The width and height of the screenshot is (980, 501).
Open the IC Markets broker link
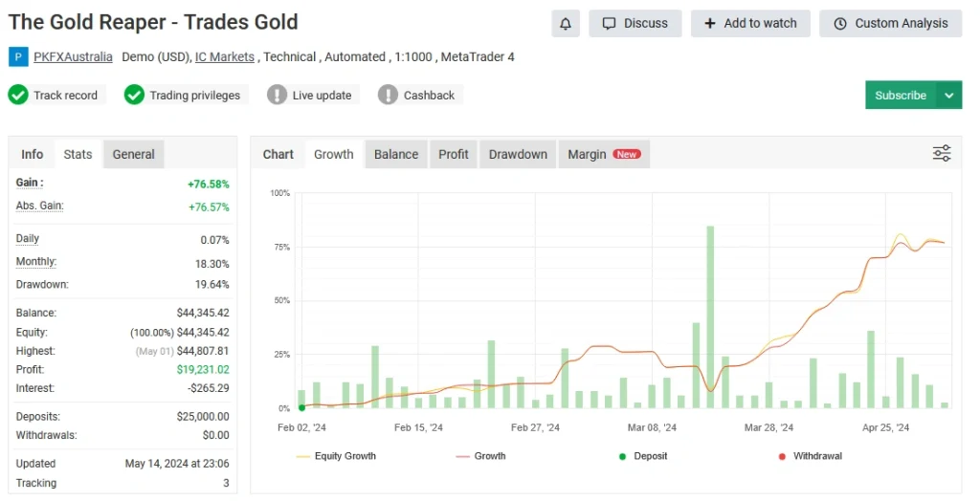pos(224,56)
